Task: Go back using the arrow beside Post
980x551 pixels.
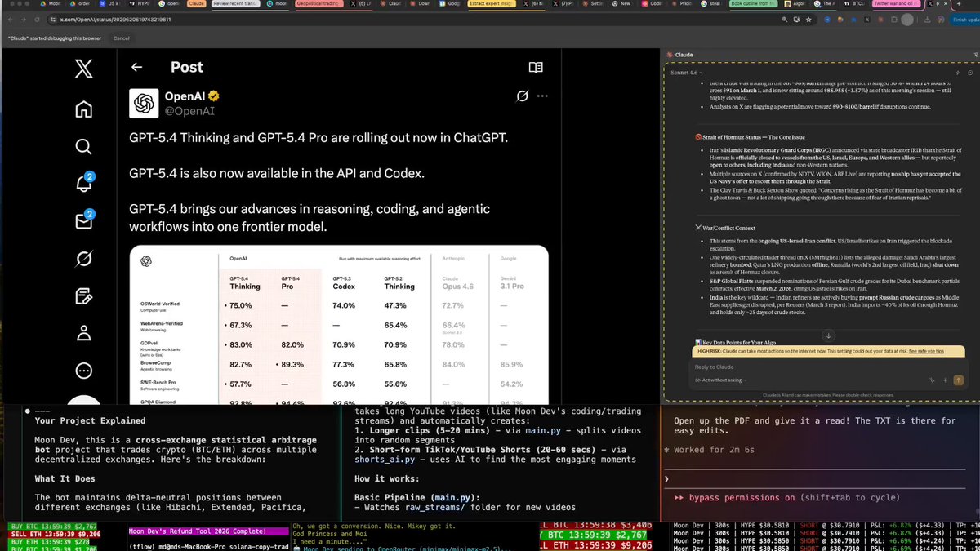Action: [x=136, y=68]
